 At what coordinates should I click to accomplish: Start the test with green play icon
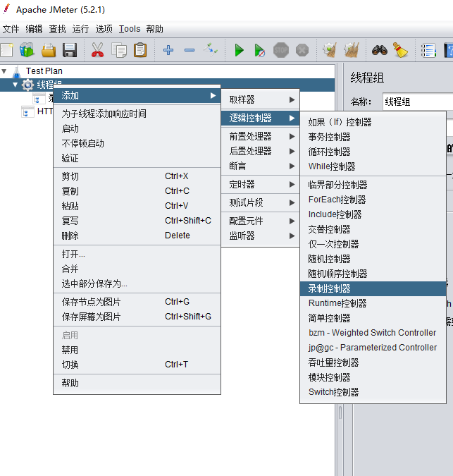point(240,50)
